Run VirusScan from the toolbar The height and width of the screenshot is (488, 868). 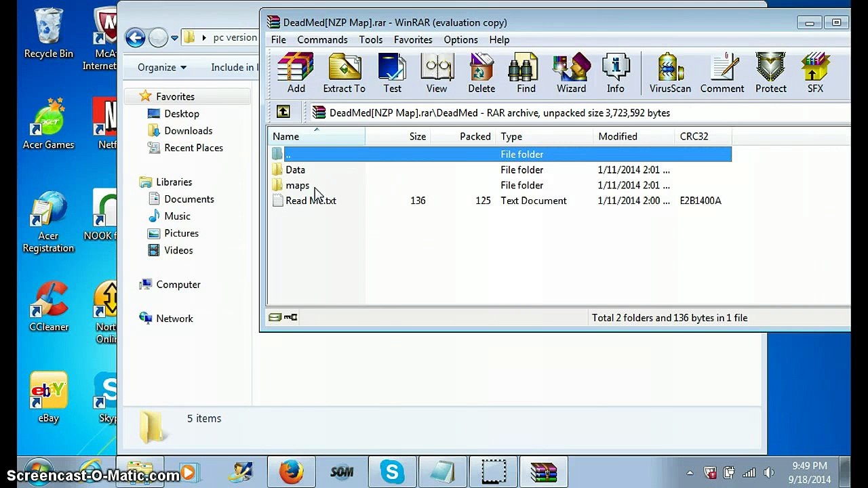pyautogui.click(x=670, y=73)
